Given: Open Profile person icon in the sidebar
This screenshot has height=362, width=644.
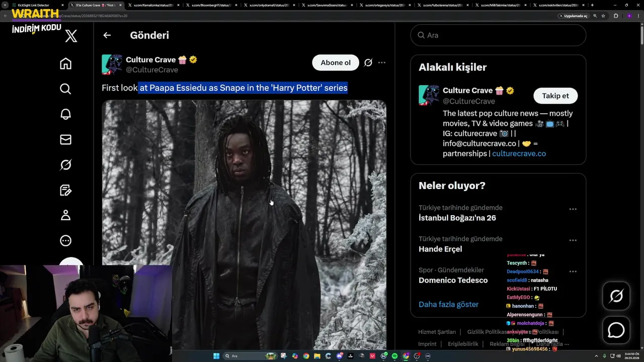Looking at the screenshot, I should click(65, 215).
